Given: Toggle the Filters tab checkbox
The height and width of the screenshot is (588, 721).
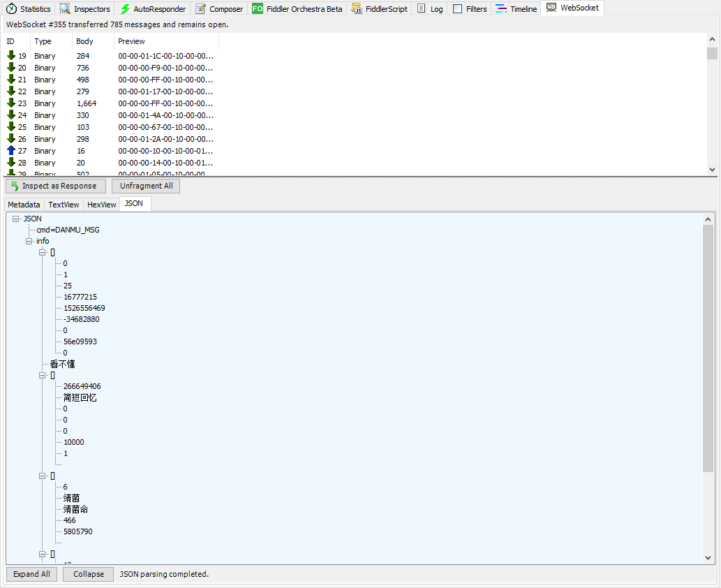Looking at the screenshot, I should (x=458, y=9).
